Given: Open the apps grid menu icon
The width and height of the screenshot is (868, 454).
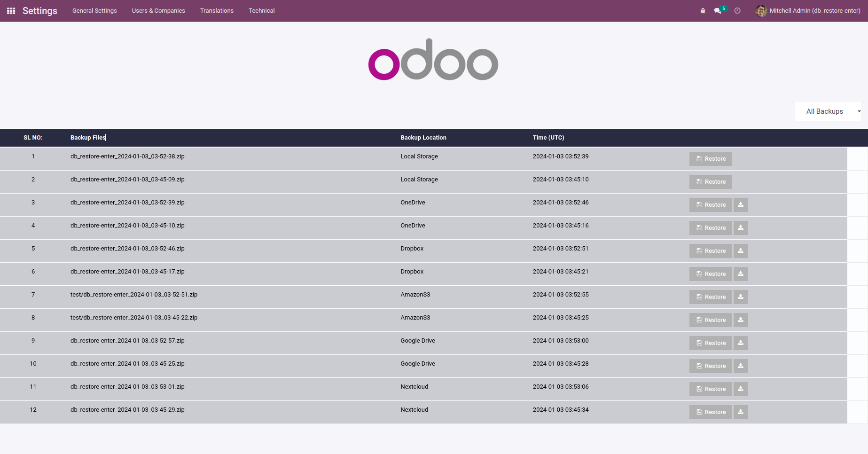Looking at the screenshot, I should click(x=11, y=11).
